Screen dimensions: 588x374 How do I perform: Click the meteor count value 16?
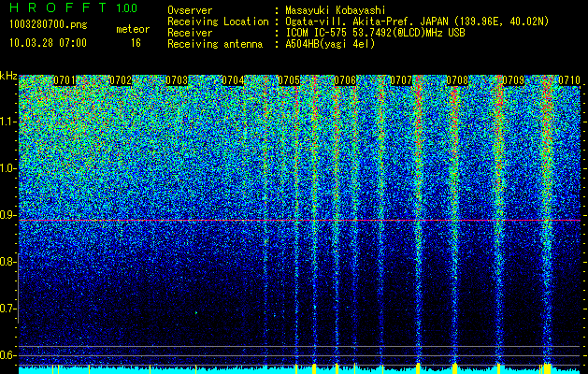tap(136, 43)
